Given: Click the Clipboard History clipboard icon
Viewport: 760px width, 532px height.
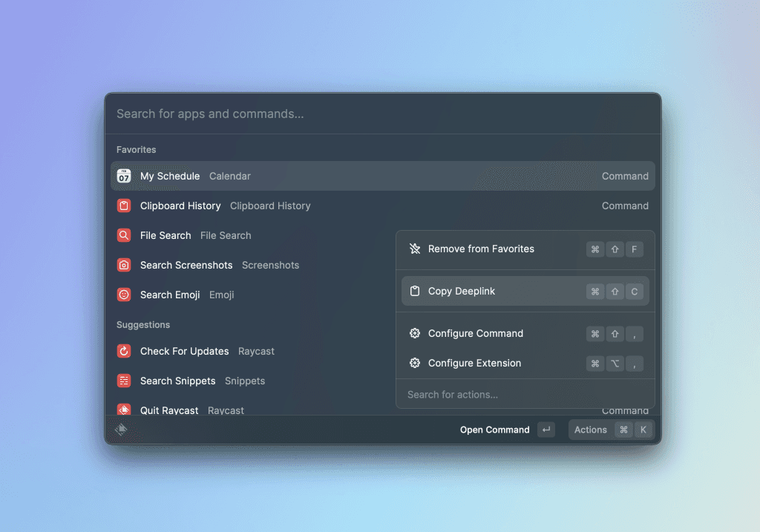Looking at the screenshot, I should 124,206.
